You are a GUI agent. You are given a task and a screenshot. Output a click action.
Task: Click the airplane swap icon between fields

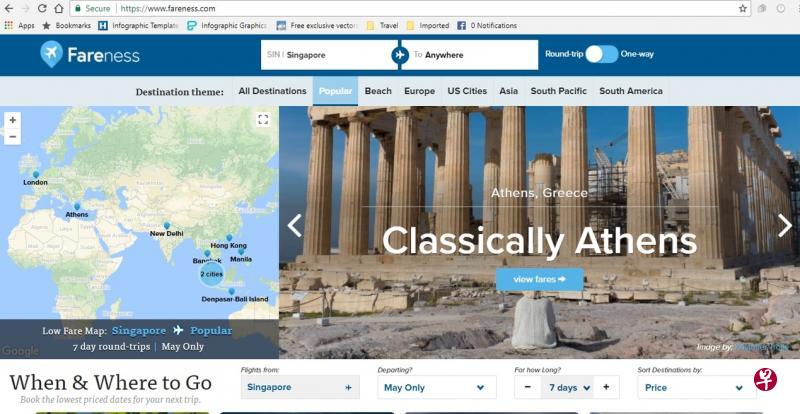pos(400,55)
